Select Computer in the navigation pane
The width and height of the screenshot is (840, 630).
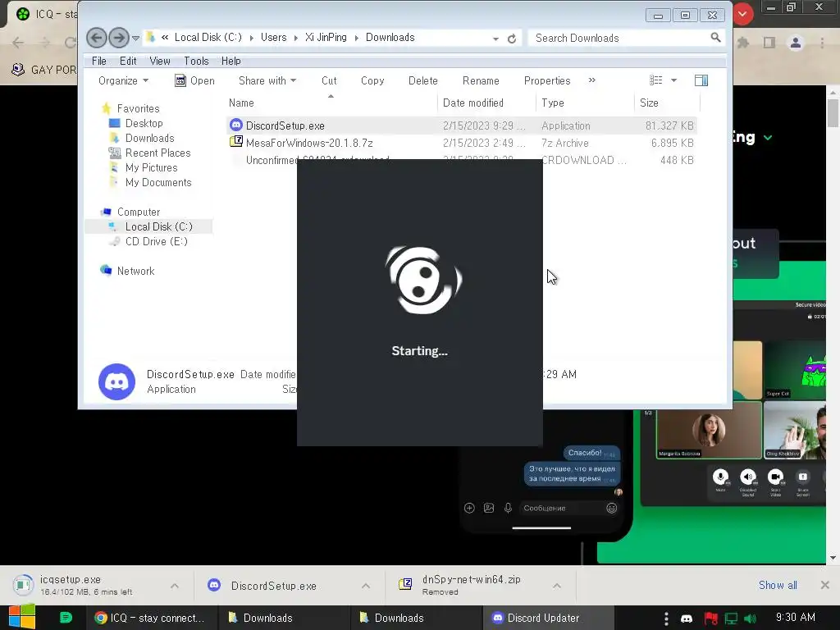pyautogui.click(x=138, y=212)
